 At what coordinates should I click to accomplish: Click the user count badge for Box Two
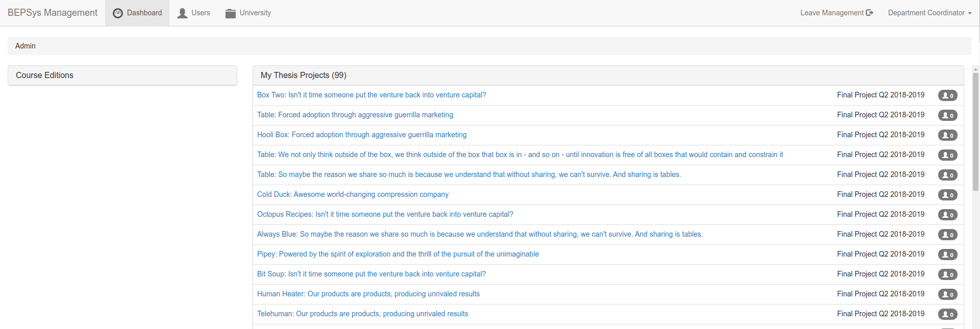click(x=948, y=95)
